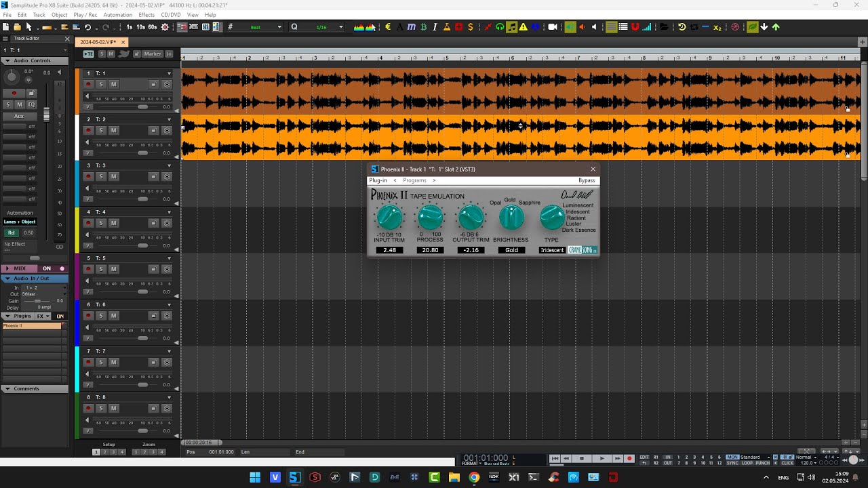Open the Plug-in menu in Phoenix II window
868x488 pixels.
click(x=378, y=180)
